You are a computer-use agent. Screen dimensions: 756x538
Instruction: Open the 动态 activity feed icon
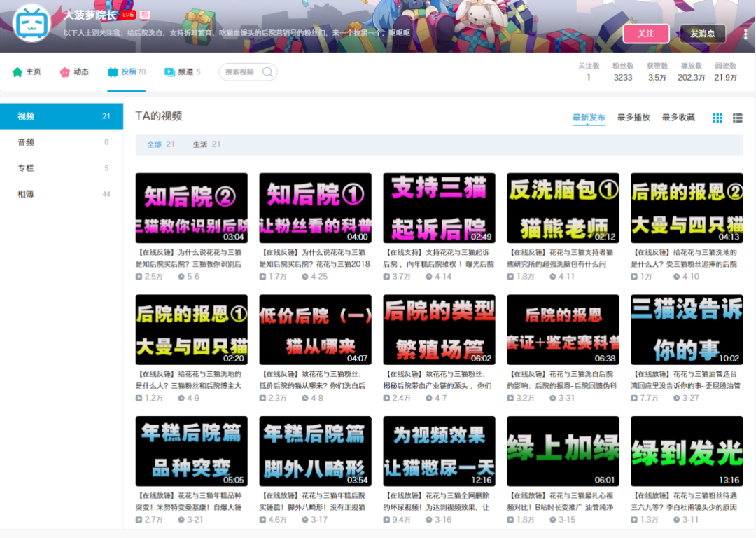pos(64,72)
